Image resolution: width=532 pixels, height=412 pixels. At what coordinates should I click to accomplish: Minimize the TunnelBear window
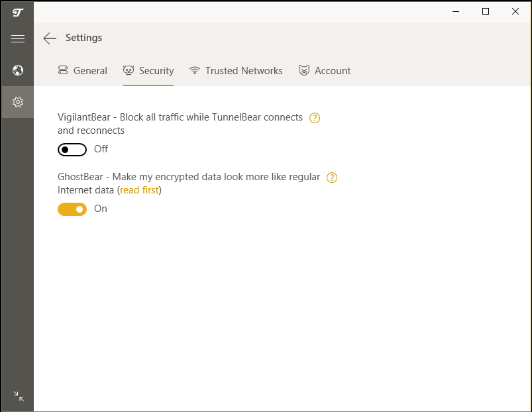456,11
